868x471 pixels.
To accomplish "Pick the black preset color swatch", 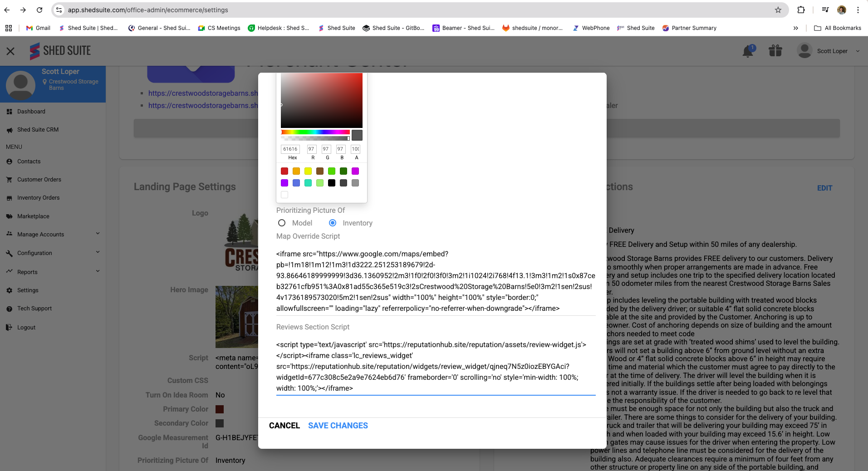I will [x=332, y=183].
